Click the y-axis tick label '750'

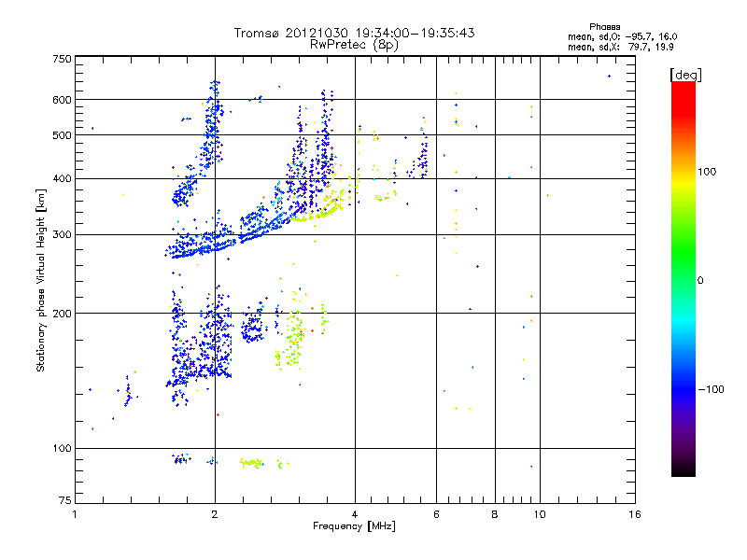pyautogui.click(x=62, y=59)
